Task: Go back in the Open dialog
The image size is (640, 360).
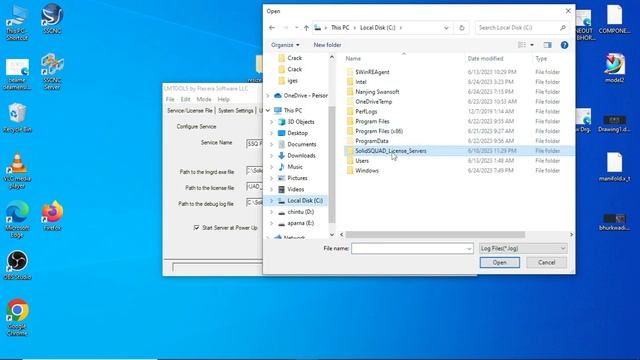Action: pos(272,28)
